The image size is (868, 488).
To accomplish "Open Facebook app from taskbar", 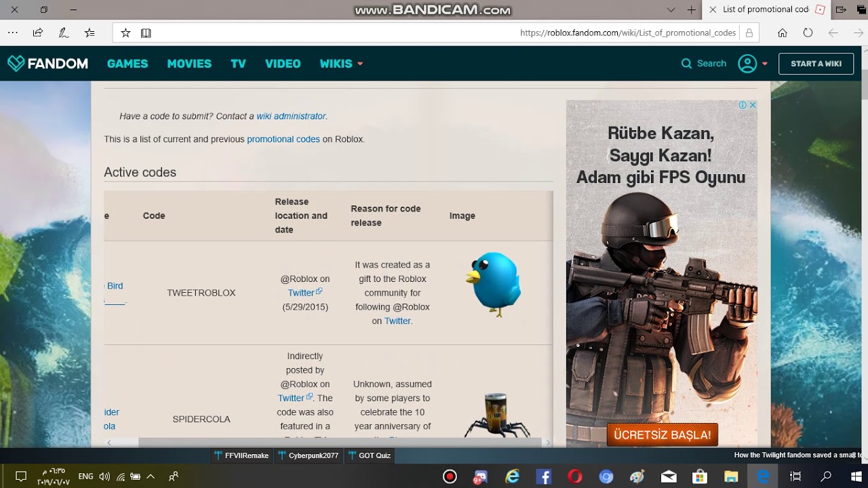I will (543, 476).
